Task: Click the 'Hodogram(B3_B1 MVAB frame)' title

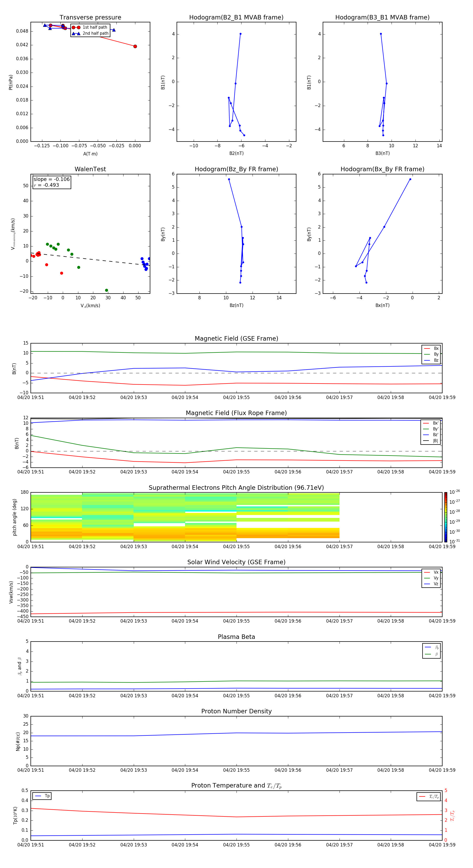Action: [x=382, y=18]
